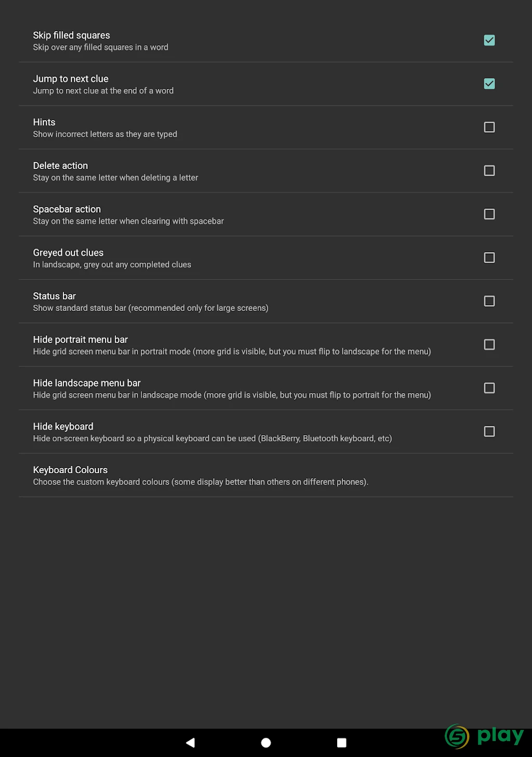Tap the Hide keyboard description text

click(x=212, y=439)
